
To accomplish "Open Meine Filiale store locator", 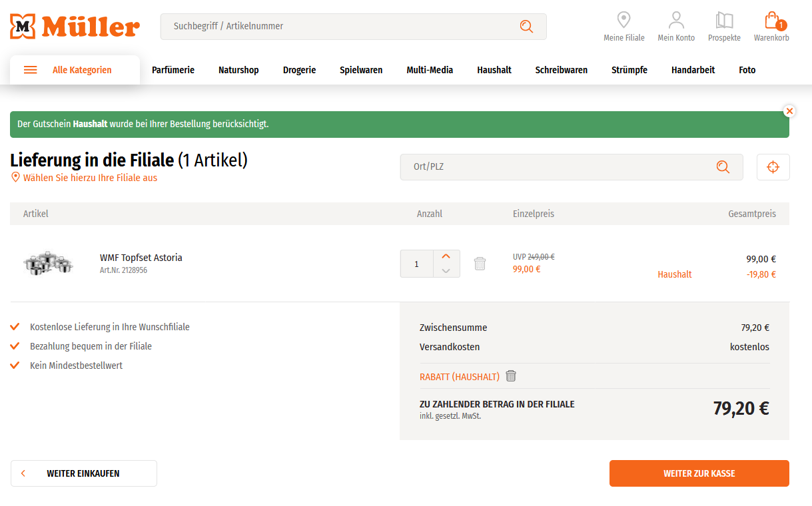I will tap(623, 27).
